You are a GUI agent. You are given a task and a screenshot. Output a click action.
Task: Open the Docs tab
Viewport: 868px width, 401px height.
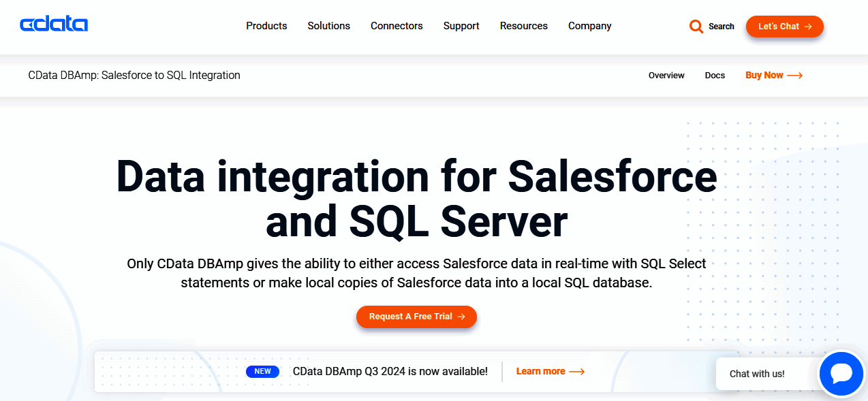tap(715, 76)
